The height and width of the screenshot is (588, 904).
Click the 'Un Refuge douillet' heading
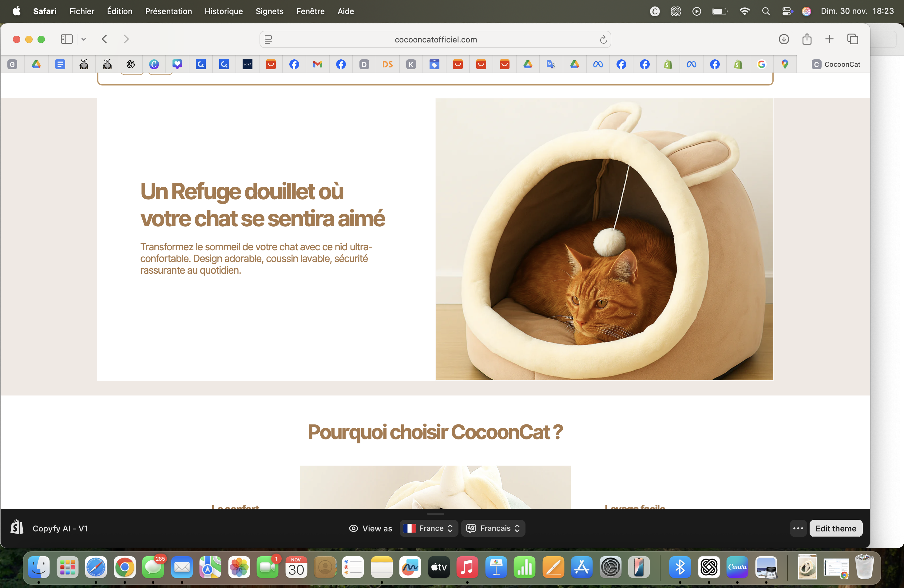point(263,205)
